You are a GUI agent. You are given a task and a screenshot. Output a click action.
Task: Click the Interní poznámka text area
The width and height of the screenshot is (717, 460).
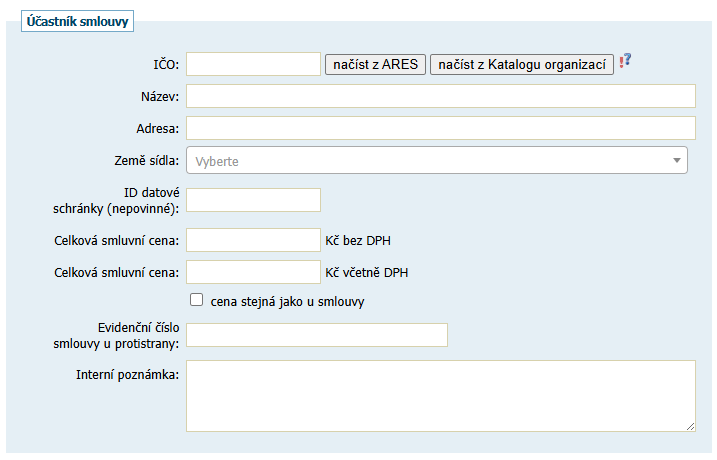coord(440,396)
